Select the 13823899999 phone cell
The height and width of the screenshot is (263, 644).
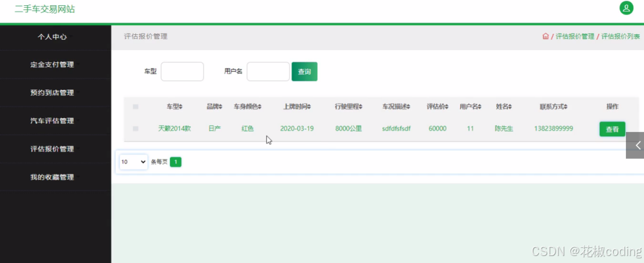554,129
